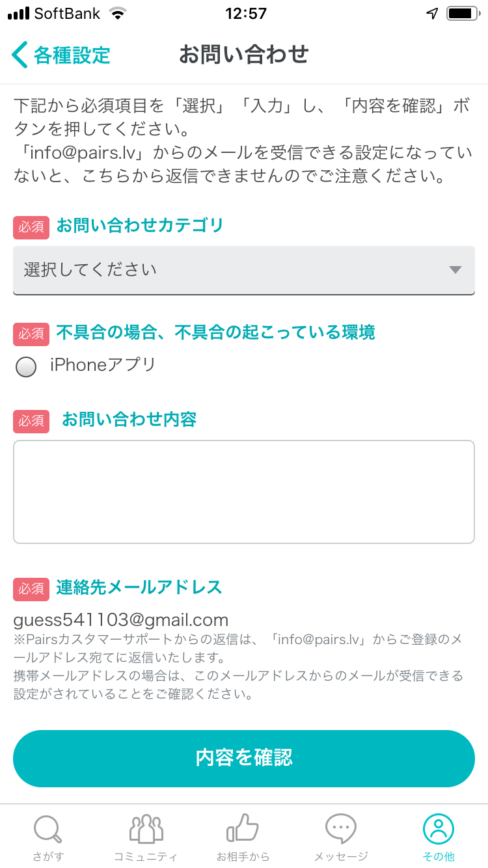Viewport: 488px width, 868px height.
Task: Tap the お相手から thumbs-up icon
Action: point(243,828)
